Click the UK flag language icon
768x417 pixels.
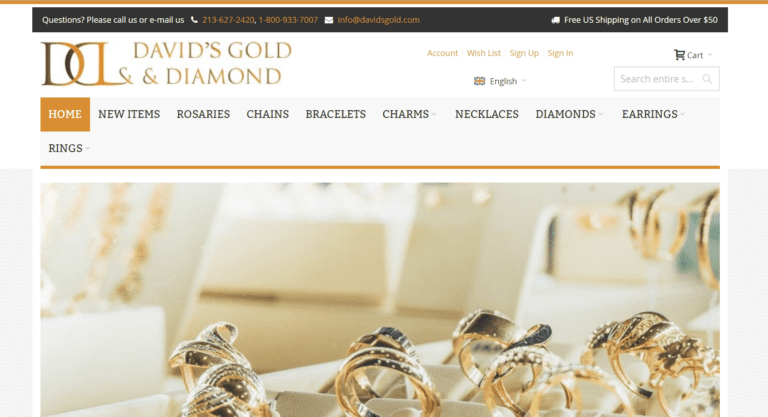pyautogui.click(x=480, y=81)
